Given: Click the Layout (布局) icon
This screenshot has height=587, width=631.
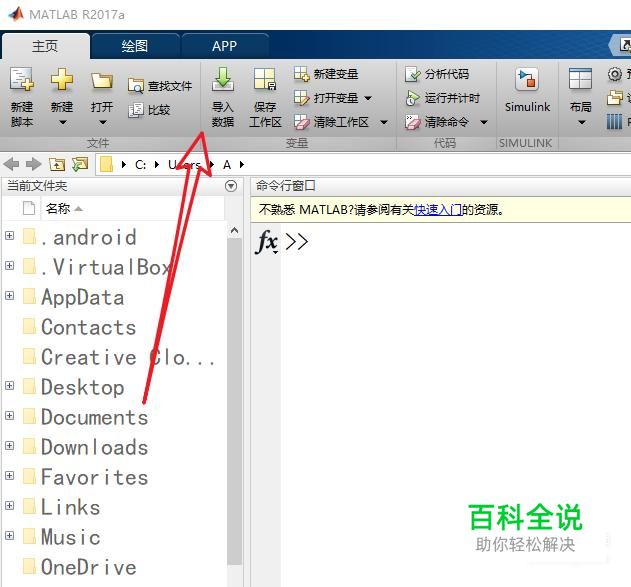Looking at the screenshot, I should coord(580,79).
